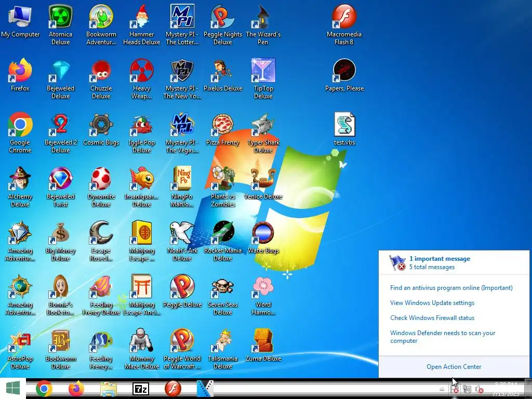
Task: Select the NingPo MahJong tile icon
Action: pos(182,178)
